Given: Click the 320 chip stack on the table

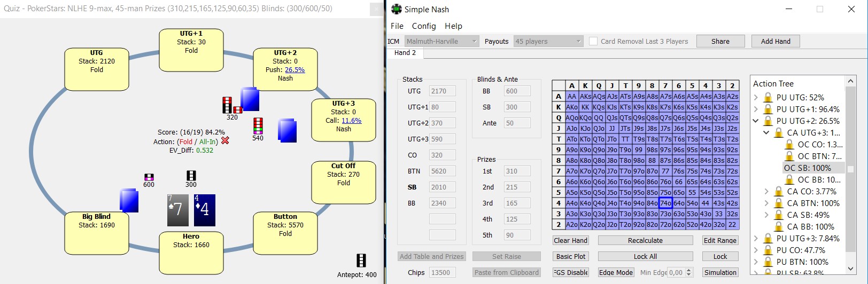Looking at the screenshot, I should [x=231, y=105].
